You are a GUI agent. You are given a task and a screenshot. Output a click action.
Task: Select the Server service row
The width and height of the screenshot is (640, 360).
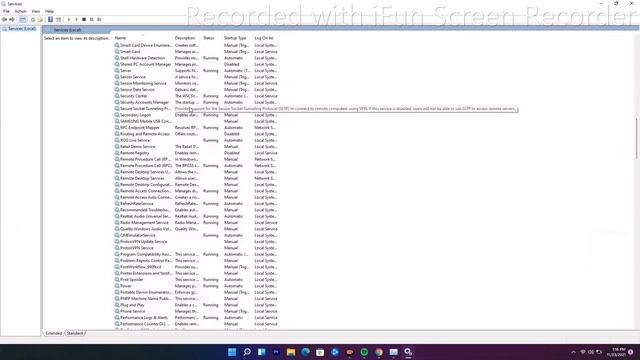click(196, 71)
